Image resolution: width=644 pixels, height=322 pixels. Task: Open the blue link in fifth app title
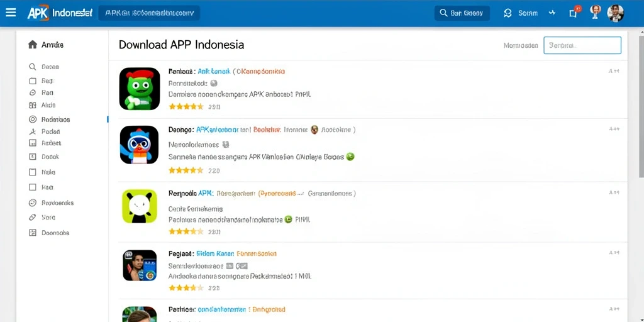(222, 309)
